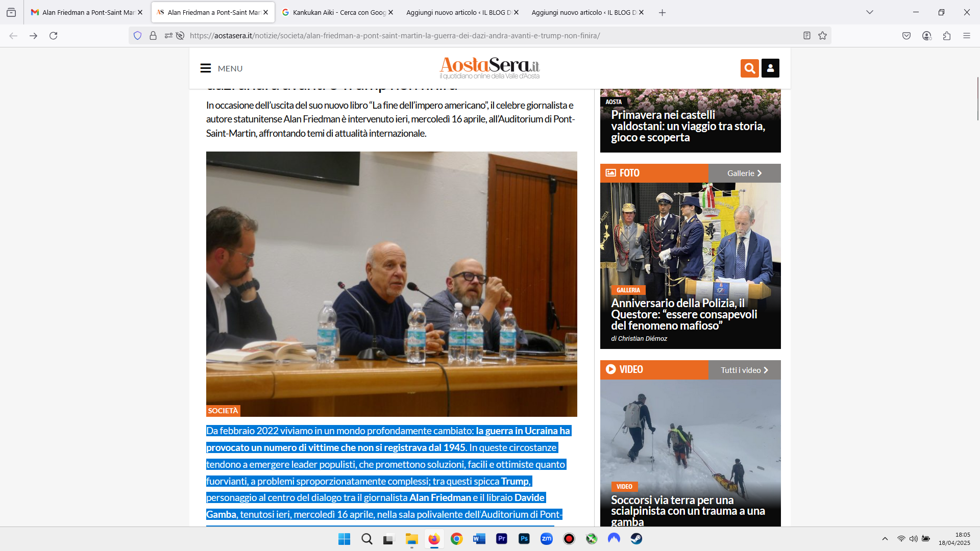980x551 pixels.
Task: Click author name Christian Diémoz
Action: coord(643,339)
